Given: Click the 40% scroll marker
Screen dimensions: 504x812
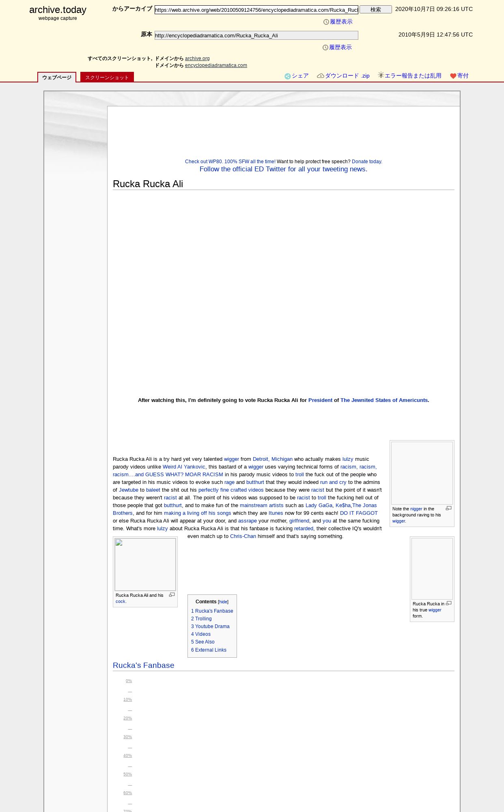Looking at the screenshot, I should point(127,756).
